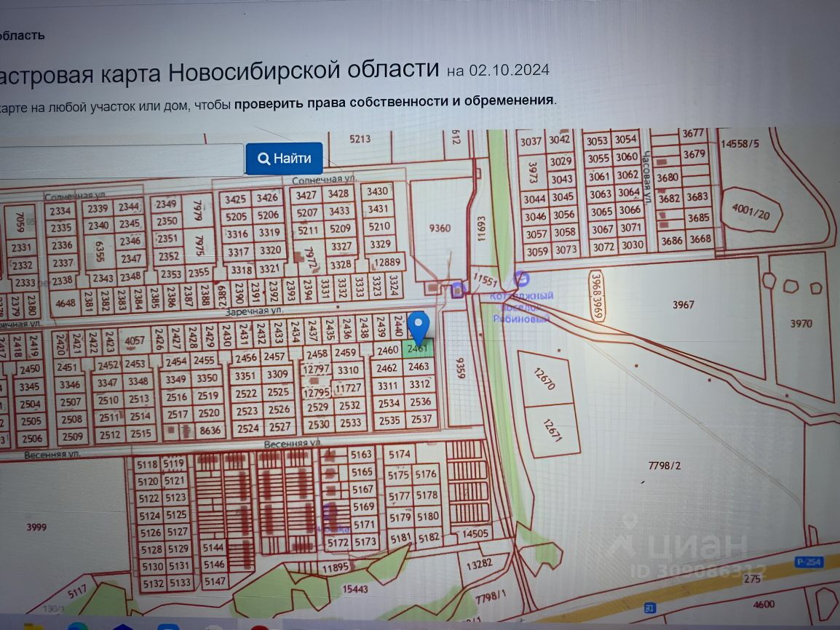Click the Котеджный поселок Рябиновый label
The height and width of the screenshot is (630, 840).
click(522, 307)
